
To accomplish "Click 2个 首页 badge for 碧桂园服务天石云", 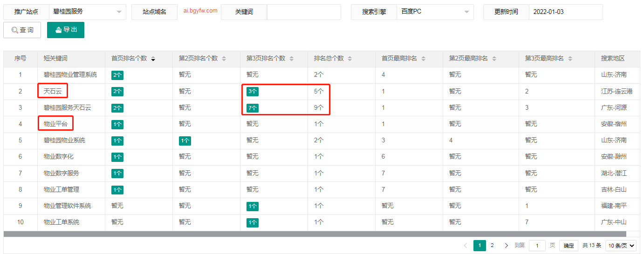I will point(117,108).
